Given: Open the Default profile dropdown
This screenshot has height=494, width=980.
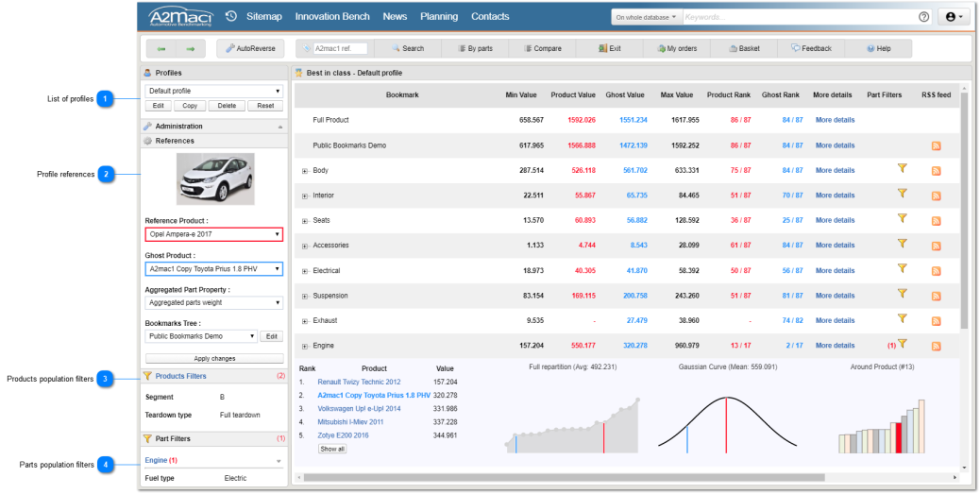Looking at the screenshot, I should pyautogui.click(x=213, y=91).
